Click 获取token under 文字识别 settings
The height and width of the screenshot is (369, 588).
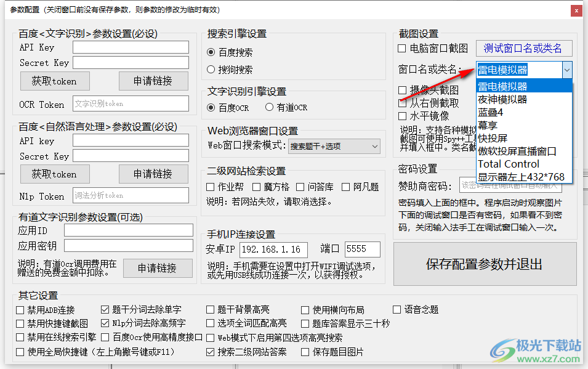[x=55, y=81]
